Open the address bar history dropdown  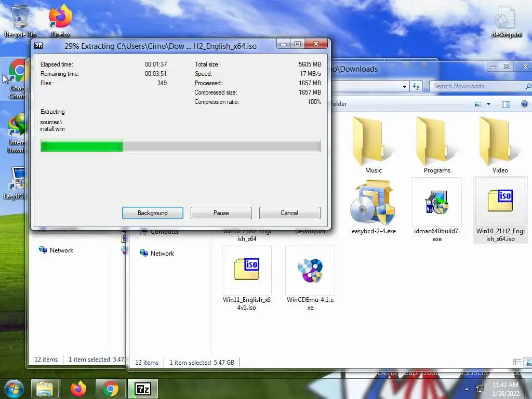coord(404,87)
